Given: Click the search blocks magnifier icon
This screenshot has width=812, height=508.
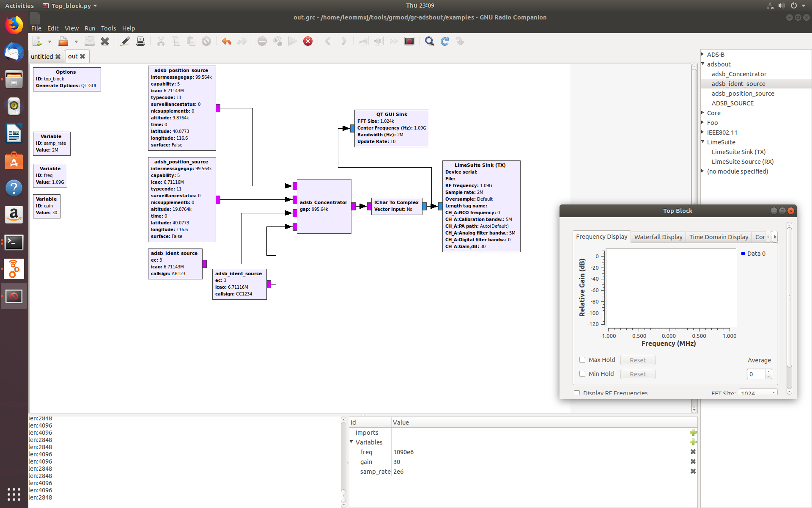Looking at the screenshot, I should (x=429, y=41).
